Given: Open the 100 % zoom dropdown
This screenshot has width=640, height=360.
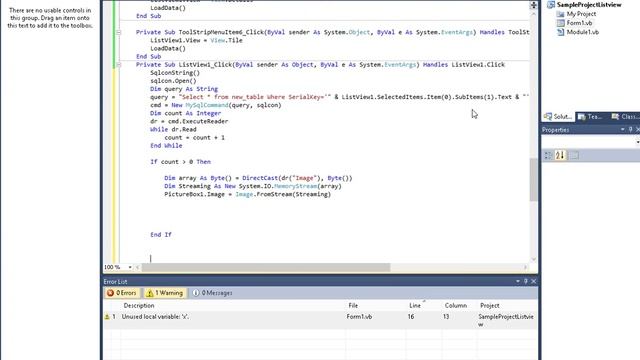Looking at the screenshot, I should pos(130,267).
